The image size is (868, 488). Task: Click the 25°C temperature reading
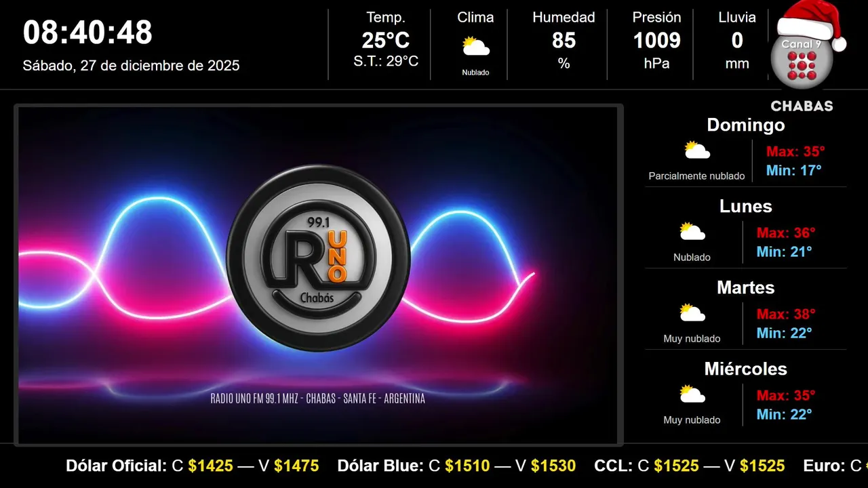386,41
